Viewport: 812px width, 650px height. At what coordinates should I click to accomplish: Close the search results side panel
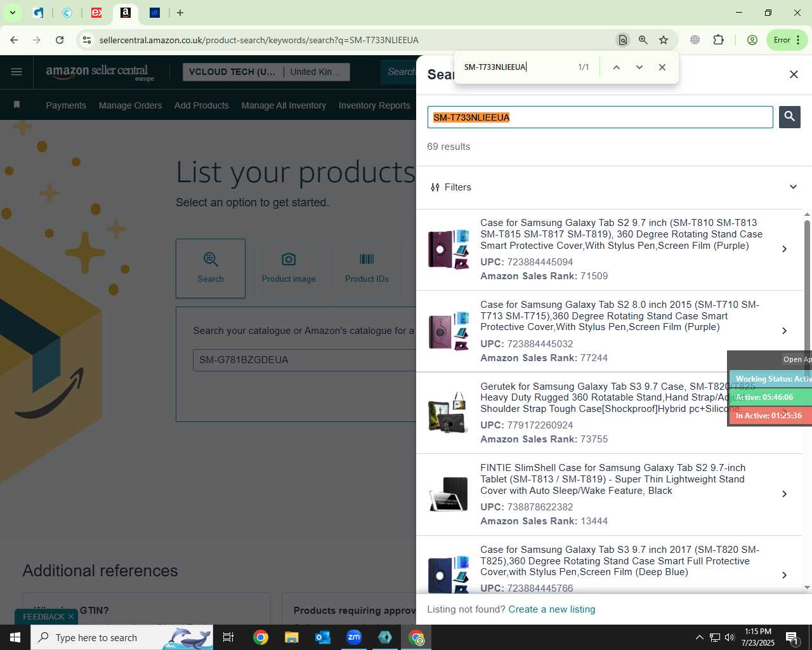(794, 74)
